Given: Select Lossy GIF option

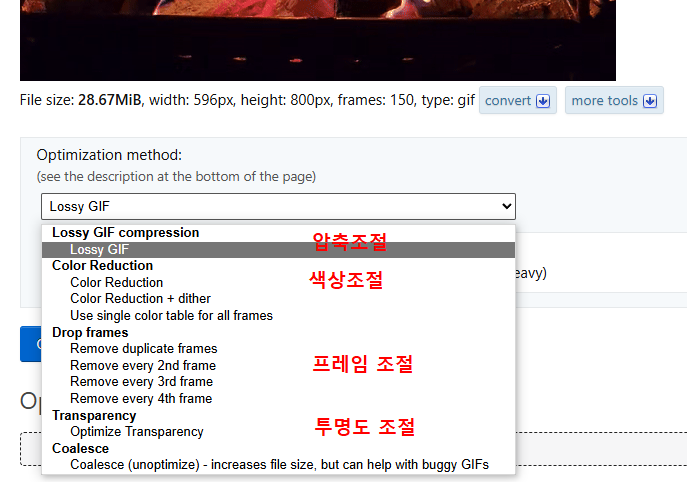Looking at the screenshot, I should pos(278,249).
